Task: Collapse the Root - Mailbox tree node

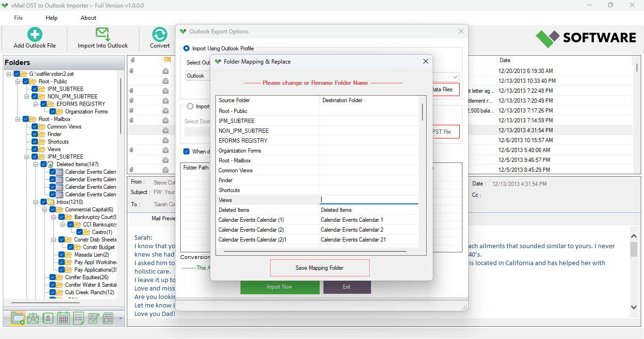Action: [x=18, y=119]
